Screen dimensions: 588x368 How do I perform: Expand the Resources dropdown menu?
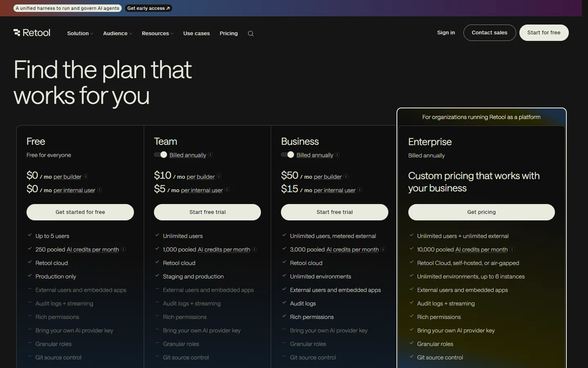pos(158,34)
